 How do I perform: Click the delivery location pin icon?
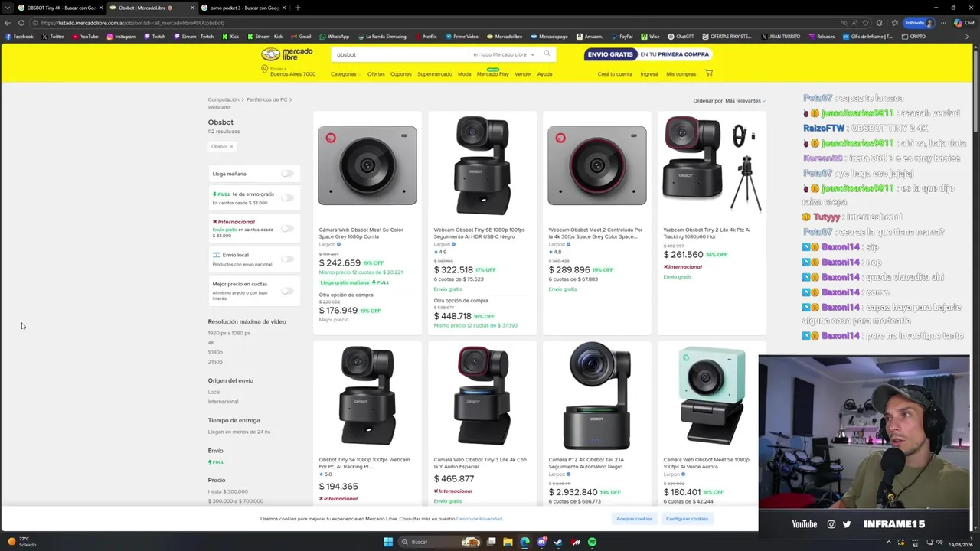(265, 70)
